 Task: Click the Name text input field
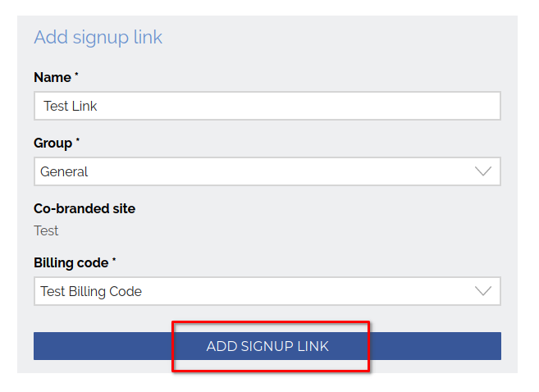coord(267,106)
